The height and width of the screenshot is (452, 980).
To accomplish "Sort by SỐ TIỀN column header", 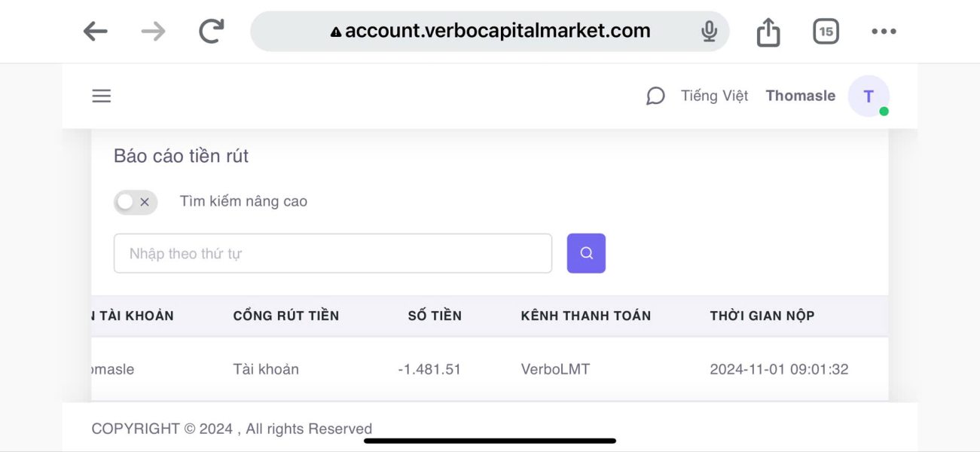I will pyautogui.click(x=435, y=316).
